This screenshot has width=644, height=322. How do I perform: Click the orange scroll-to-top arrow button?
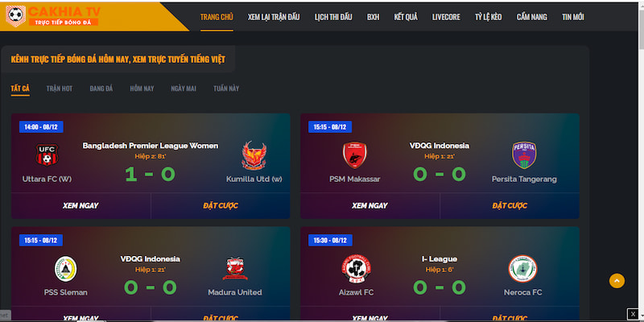pyautogui.click(x=617, y=280)
